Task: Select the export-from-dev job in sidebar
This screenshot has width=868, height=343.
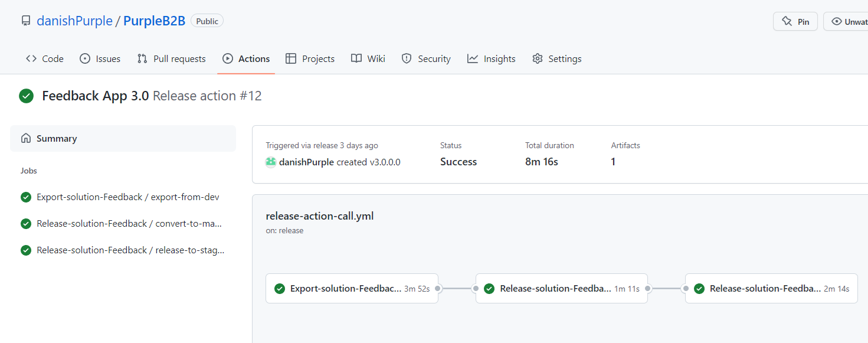Action: click(127, 197)
